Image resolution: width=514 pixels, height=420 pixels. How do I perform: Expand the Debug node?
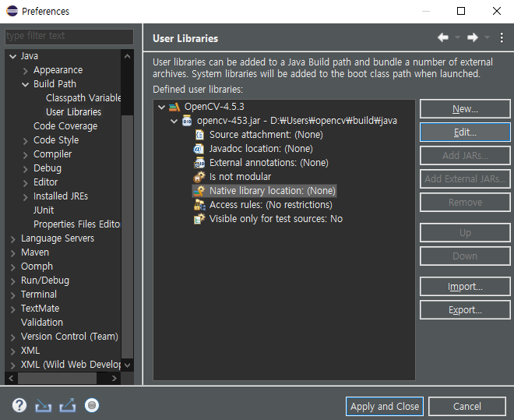(x=25, y=169)
